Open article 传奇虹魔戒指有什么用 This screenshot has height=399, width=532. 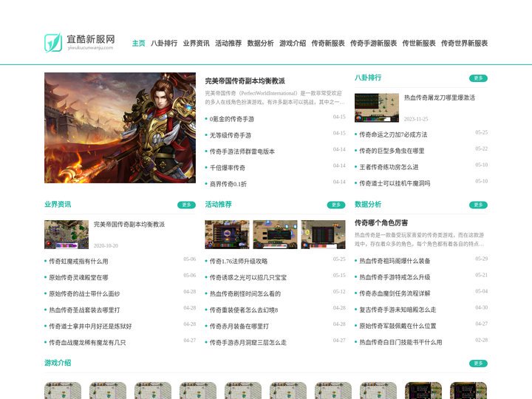tap(78, 262)
